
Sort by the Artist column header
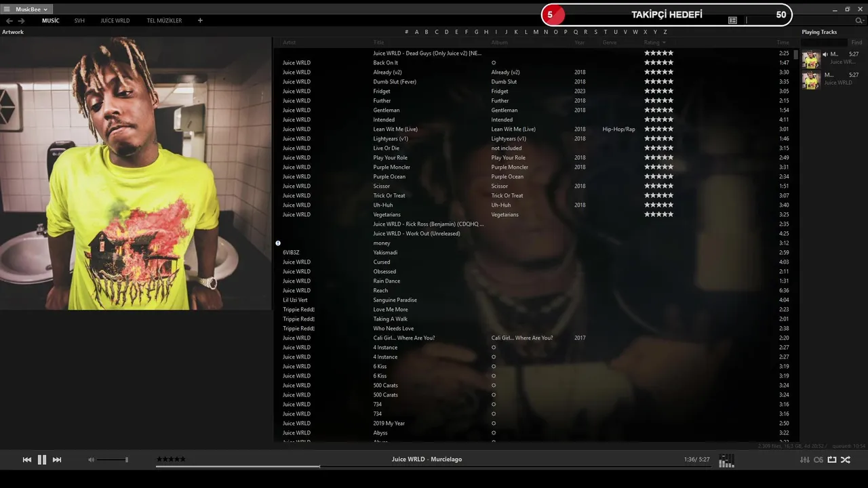point(290,43)
